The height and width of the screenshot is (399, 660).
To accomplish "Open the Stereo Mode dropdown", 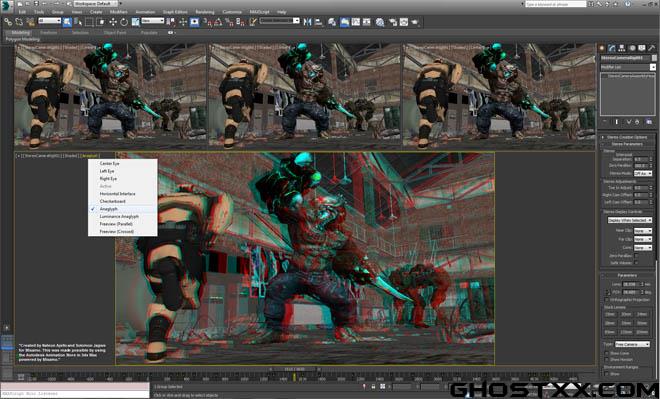I will coord(643,173).
